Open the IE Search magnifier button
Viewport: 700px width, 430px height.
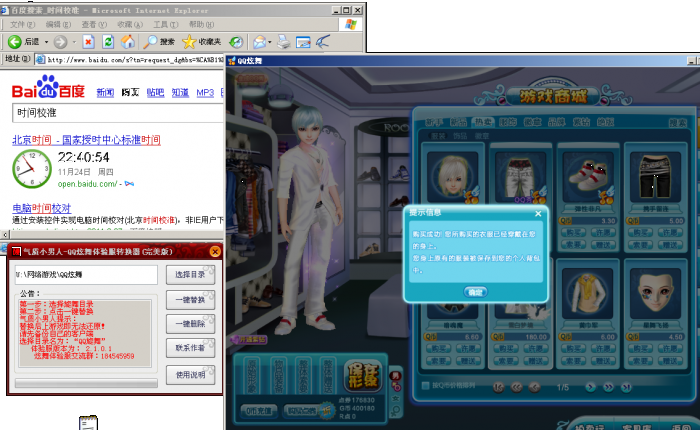(159, 42)
